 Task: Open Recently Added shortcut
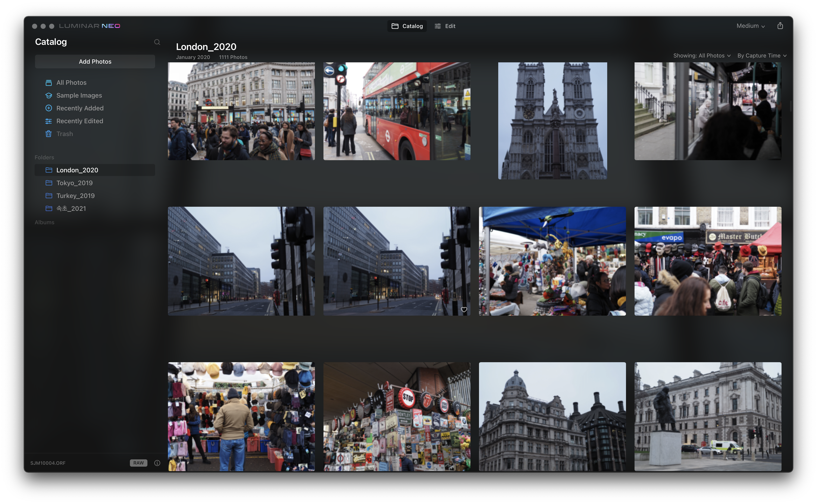(x=80, y=108)
